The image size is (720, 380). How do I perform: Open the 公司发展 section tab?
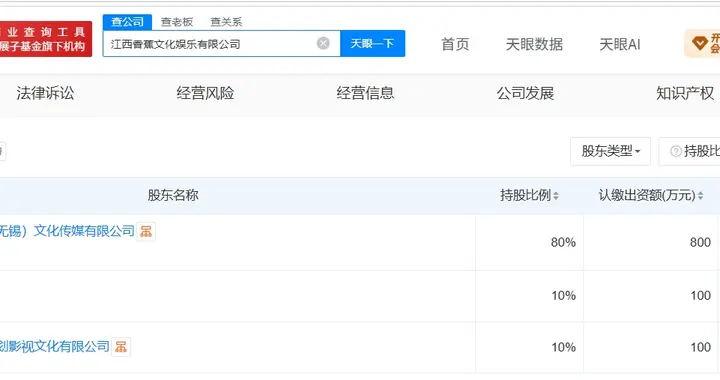[x=525, y=93]
